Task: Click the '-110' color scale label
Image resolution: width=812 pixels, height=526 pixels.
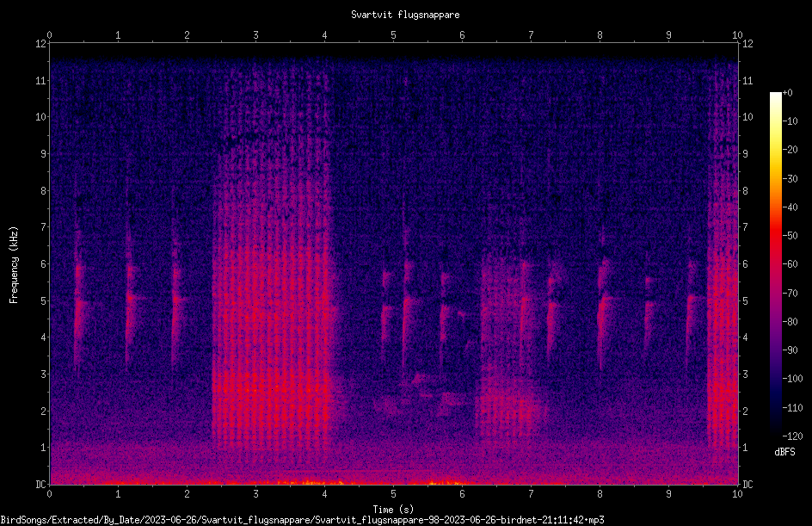Action: click(792, 408)
